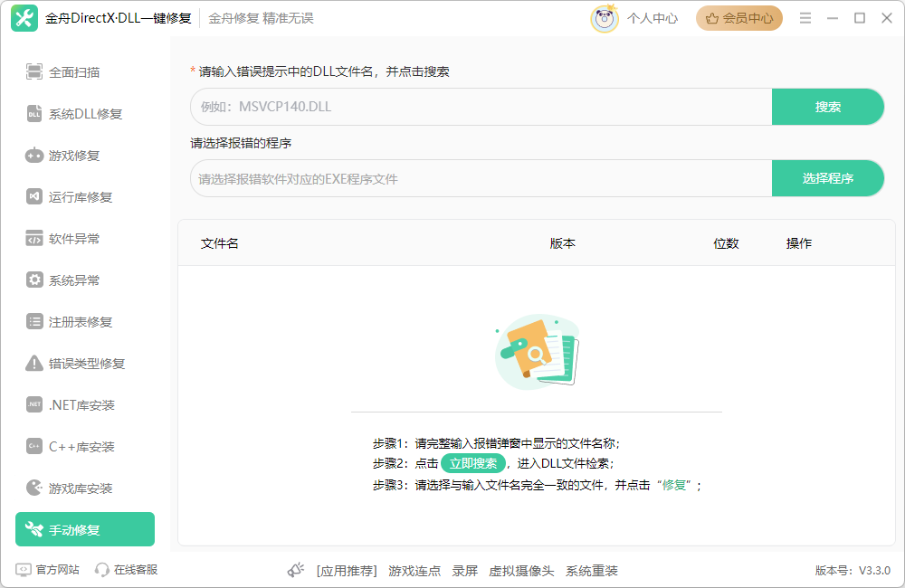Click the 选择程序 button
The width and height of the screenshot is (905, 588).
pos(828,178)
